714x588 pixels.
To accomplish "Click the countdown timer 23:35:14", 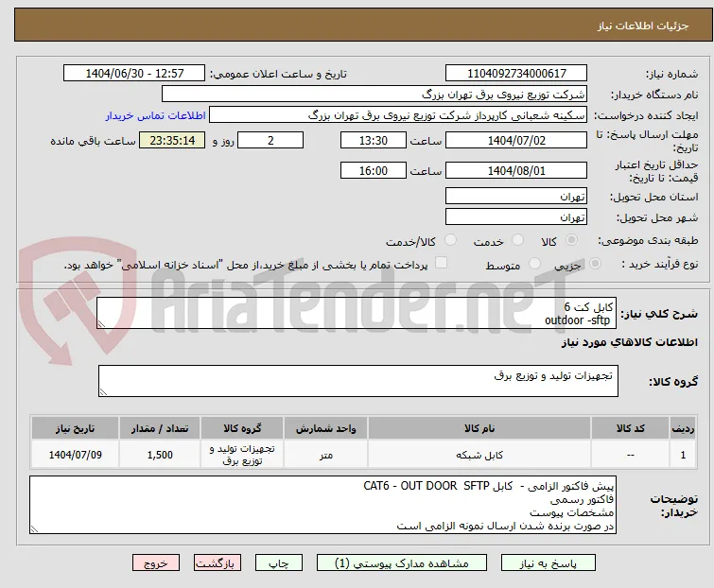I will 172,140.
